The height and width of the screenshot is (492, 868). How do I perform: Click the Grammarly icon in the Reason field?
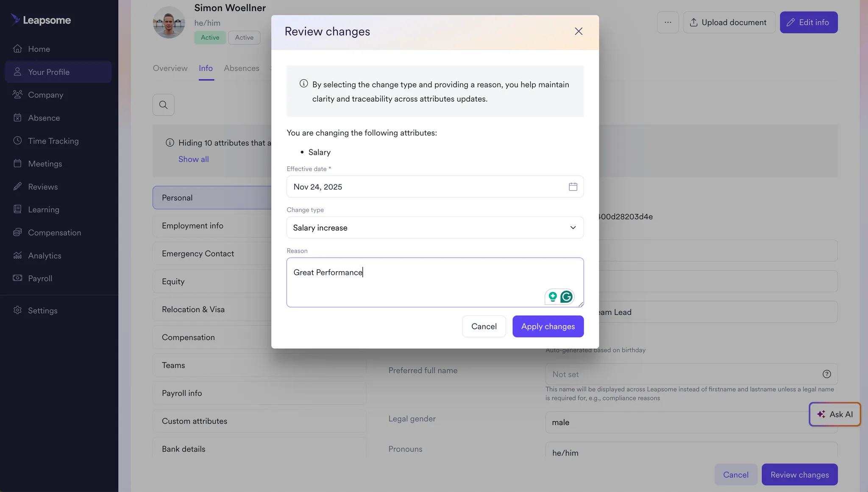[x=567, y=297]
